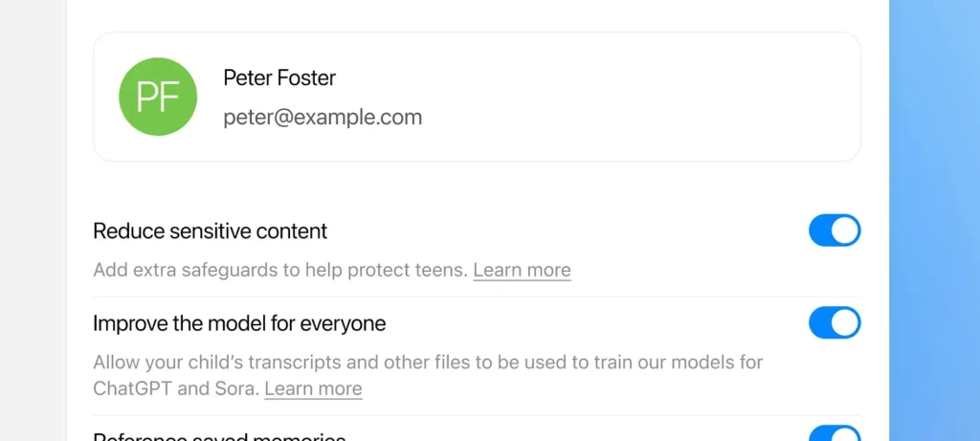Click the peter@example.com email address

tap(323, 118)
